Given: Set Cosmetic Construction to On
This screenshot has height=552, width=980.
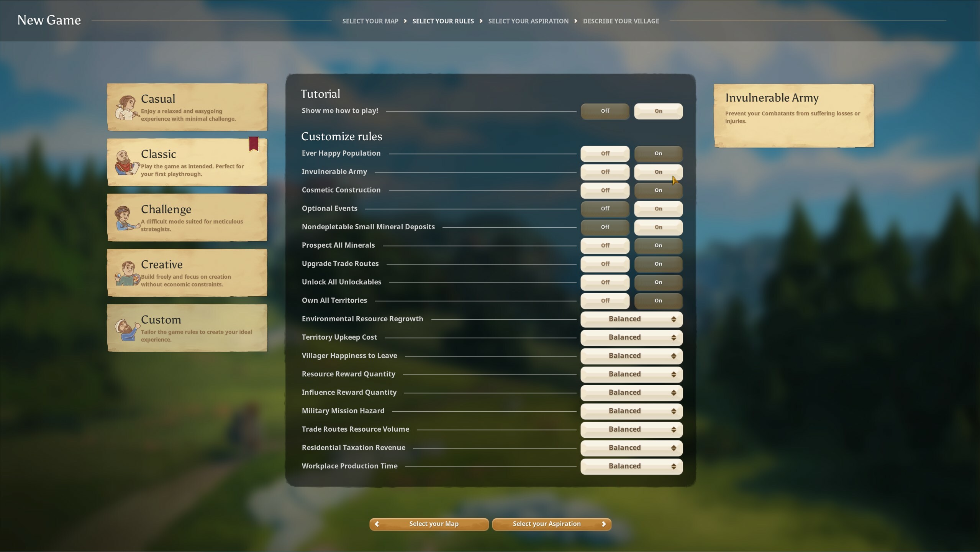Looking at the screenshot, I should (658, 191).
